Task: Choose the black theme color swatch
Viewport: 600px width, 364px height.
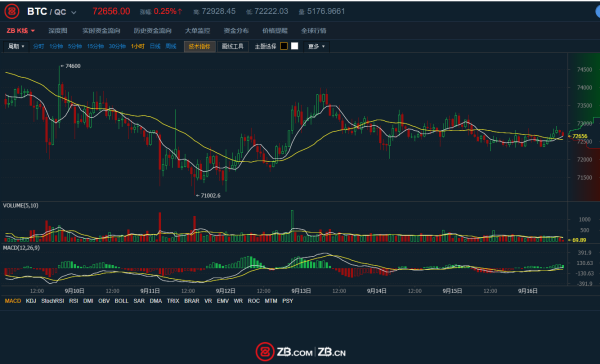Action: point(284,46)
